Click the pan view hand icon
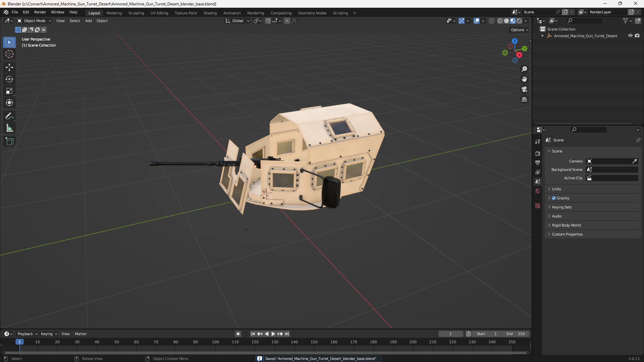The height and width of the screenshot is (362, 644). 524,79
